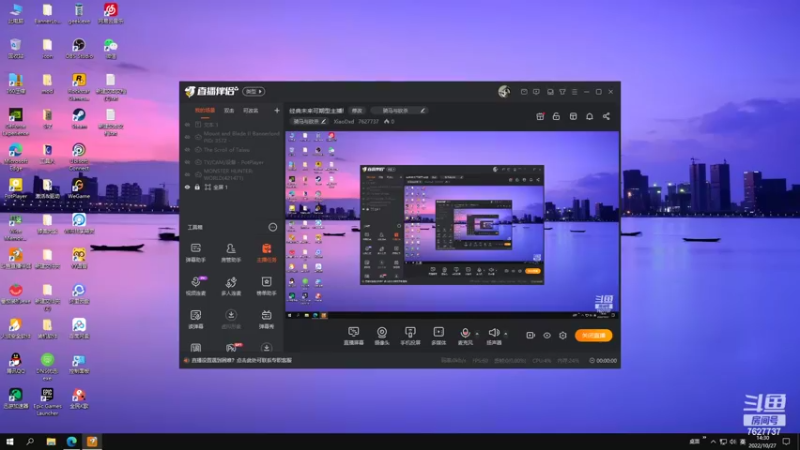Toggle visibility of MONSTER HUNTER WORLD source

point(187,174)
